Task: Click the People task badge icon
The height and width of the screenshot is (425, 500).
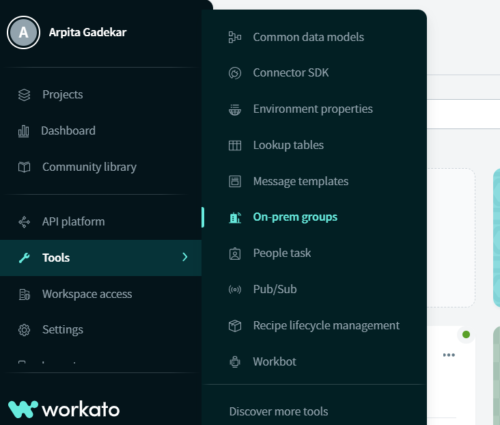Action: coord(235,254)
